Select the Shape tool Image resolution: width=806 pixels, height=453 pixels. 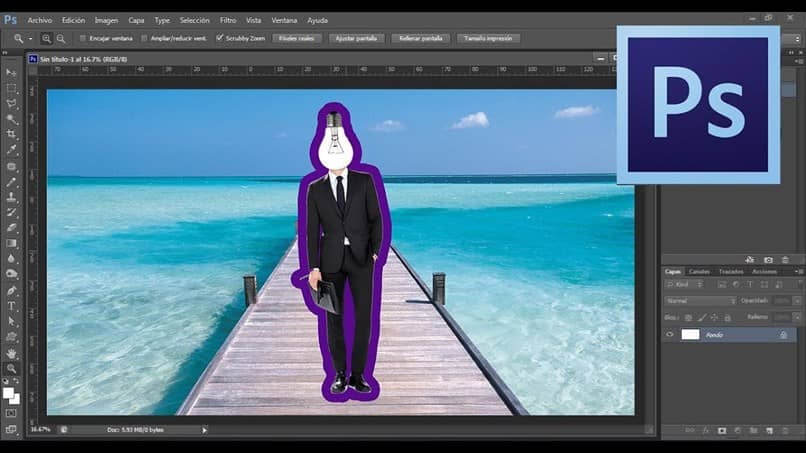(x=11, y=337)
